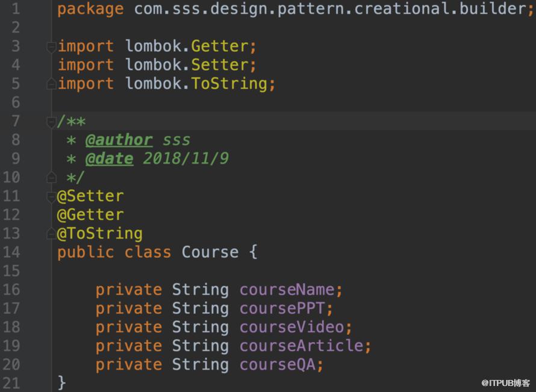Place cursor on courseName field

tap(287, 290)
